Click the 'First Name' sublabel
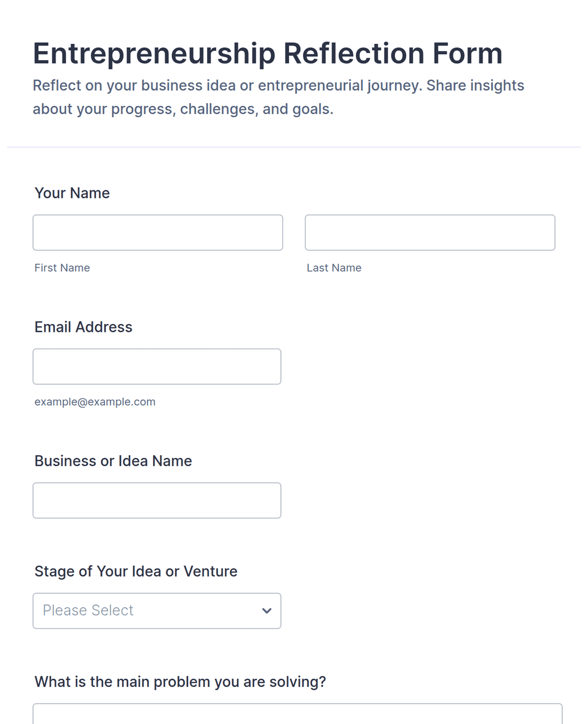This screenshot has height=724, width=588. click(62, 268)
